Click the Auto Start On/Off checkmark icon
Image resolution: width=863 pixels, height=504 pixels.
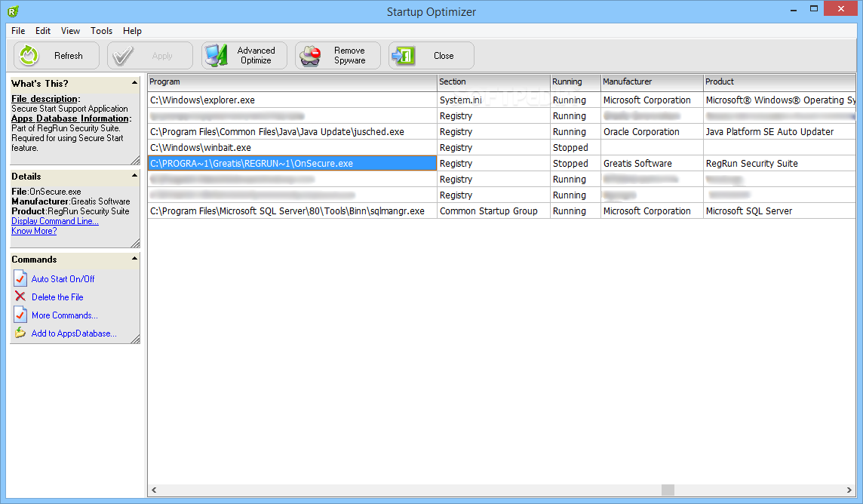coord(20,278)
